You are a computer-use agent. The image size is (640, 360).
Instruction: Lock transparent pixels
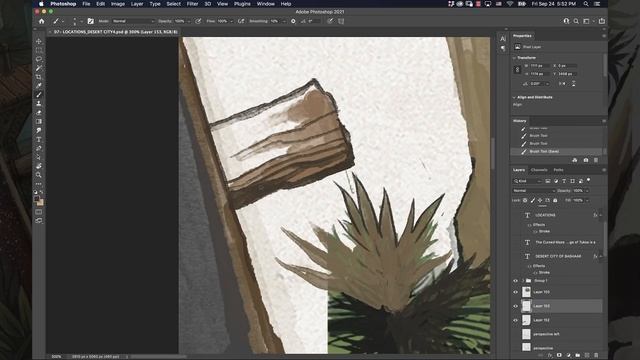tap(525, 200)
